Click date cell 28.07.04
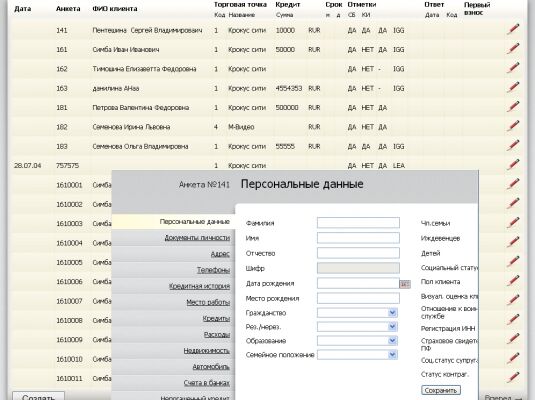 pyautogui.click(x=28, y=166)
